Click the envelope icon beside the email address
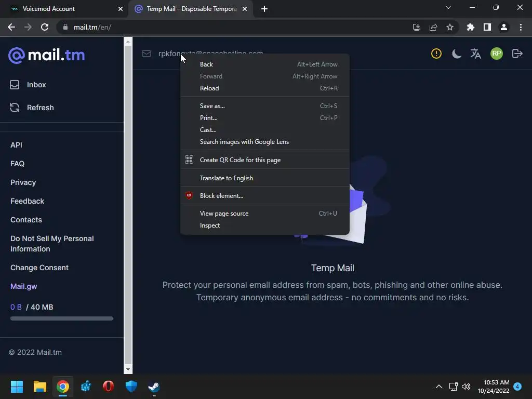Viewport: 532px width, 399px height. (x=146, y=54)
